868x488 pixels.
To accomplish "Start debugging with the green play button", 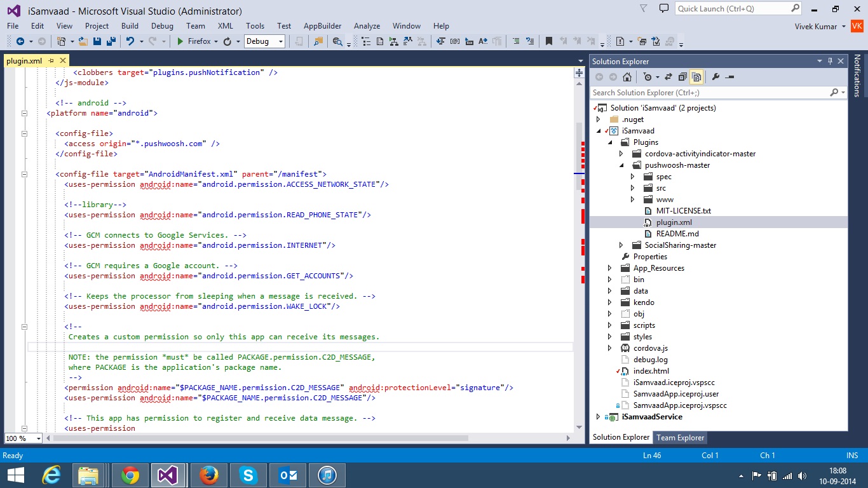I will [180, 41].
